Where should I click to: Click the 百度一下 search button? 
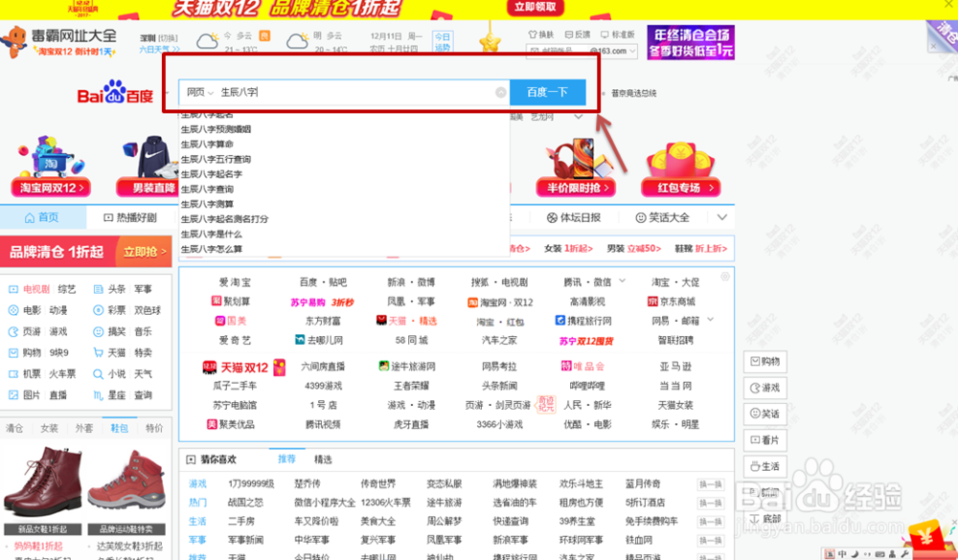547,92
